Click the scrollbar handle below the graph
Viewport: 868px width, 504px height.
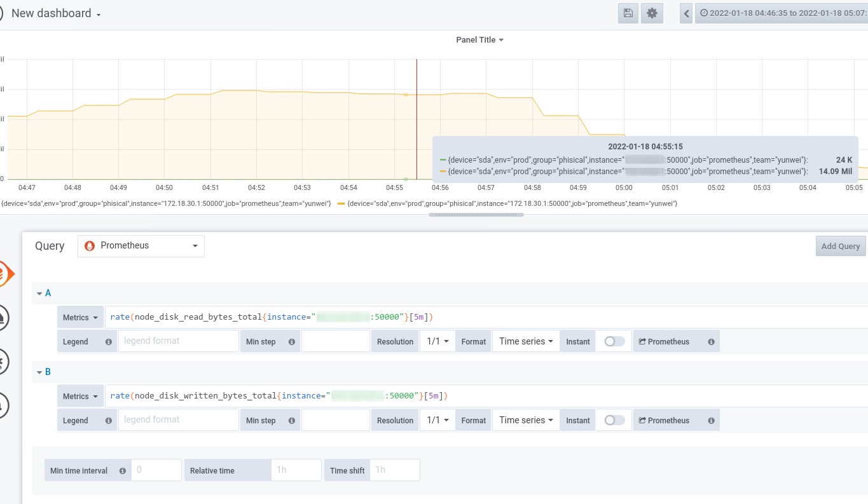pos(476,215)
